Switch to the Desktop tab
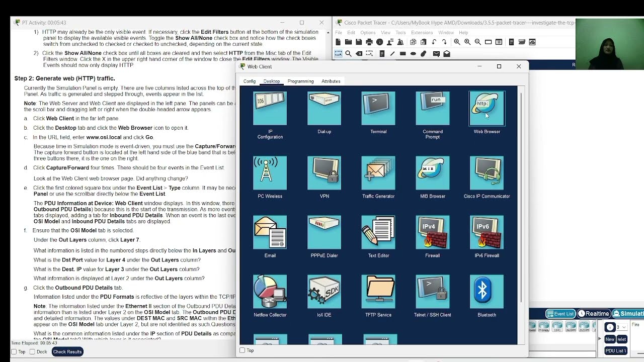Screen dimensions: 644x362 pyautogui.click(x=272, y=81)
